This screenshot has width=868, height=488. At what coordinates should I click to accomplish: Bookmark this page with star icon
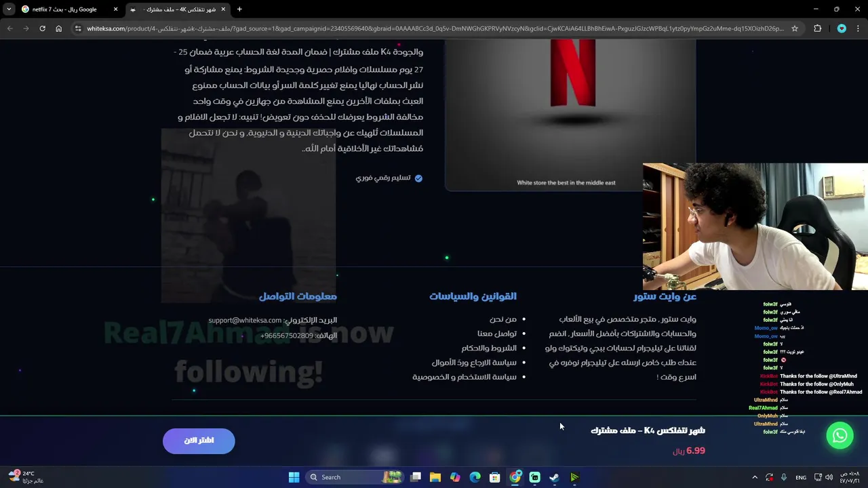[x=795, y=28]
